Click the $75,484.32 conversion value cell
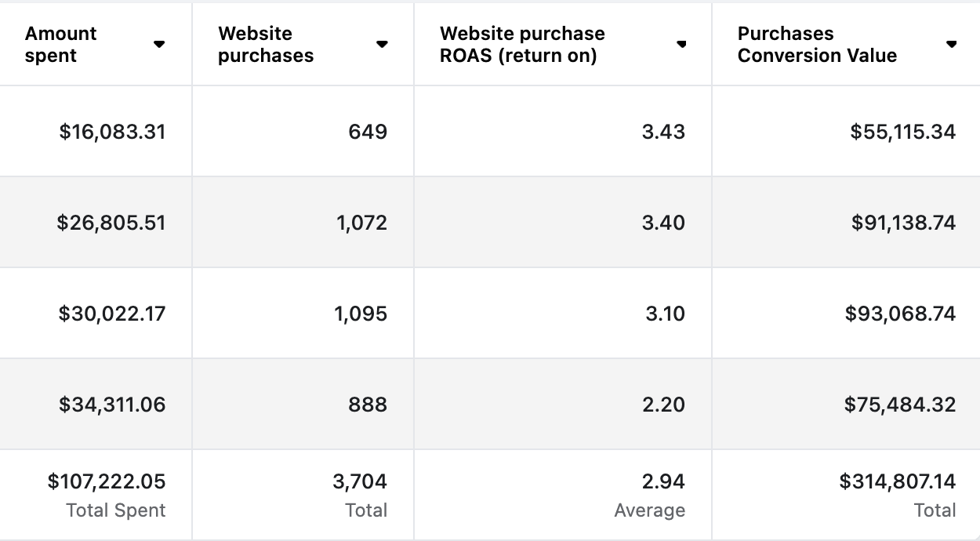 [900, 405]
